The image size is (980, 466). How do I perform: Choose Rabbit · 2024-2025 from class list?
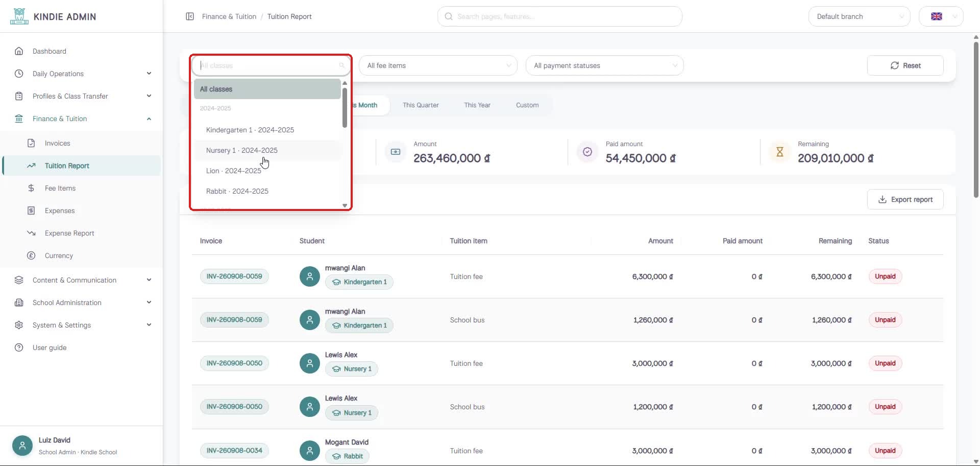[267, 191]
